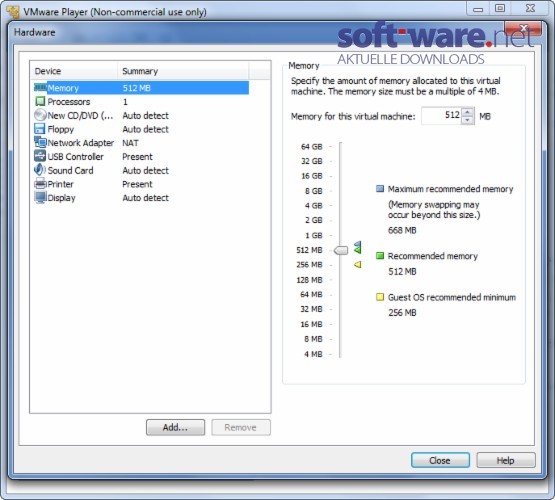Click the yellow guest OS minimum marker

(x=357, y=264)
